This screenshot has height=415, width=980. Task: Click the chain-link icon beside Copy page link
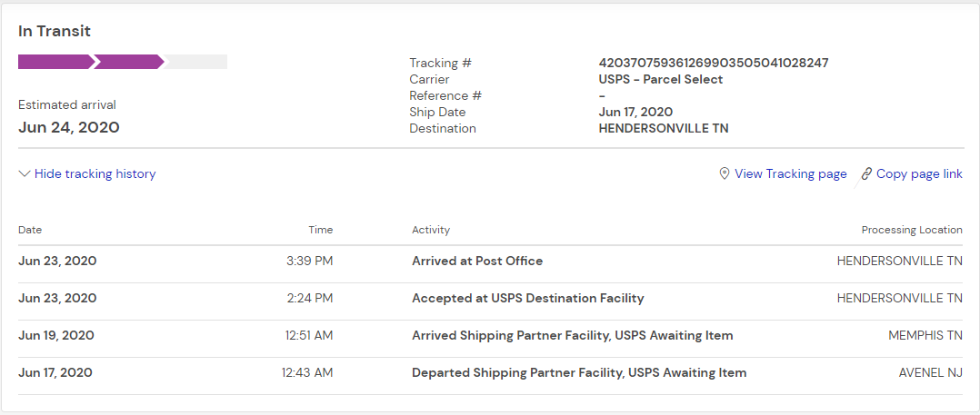[866, 173]
